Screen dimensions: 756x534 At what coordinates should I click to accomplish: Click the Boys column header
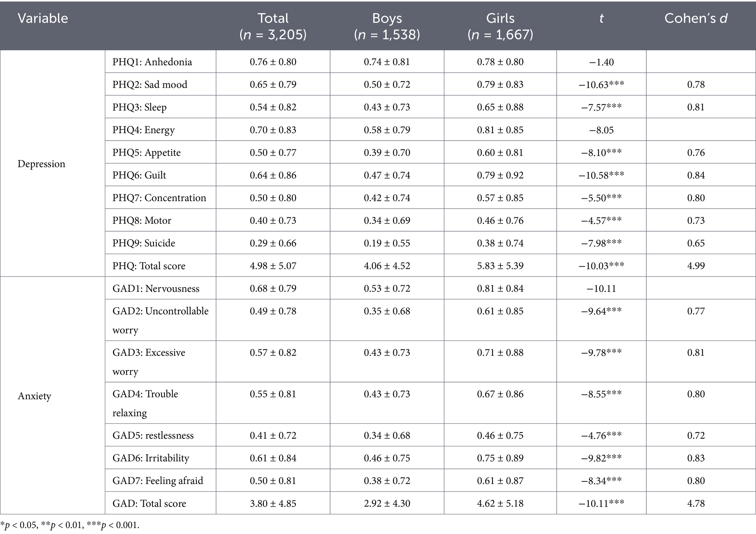tap(387, 26)
